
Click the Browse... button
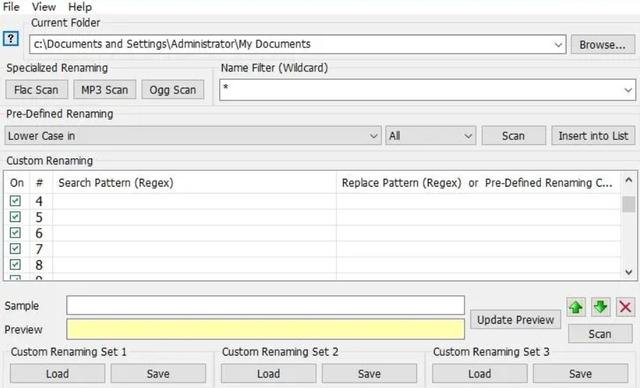602,44
